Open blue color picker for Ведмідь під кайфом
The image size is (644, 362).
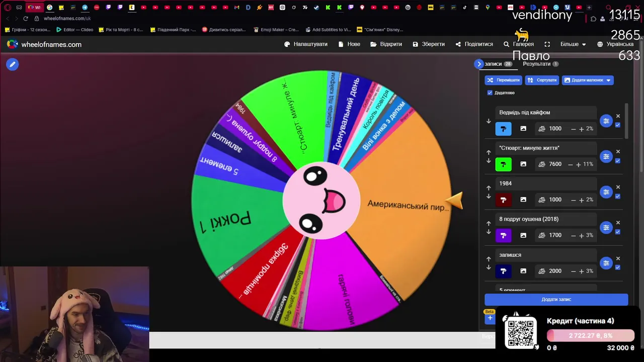click(x=503, y=129)
